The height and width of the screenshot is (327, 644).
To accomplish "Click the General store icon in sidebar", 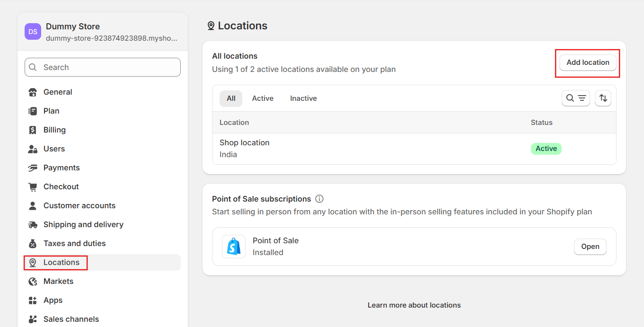I will coord(33,92).
